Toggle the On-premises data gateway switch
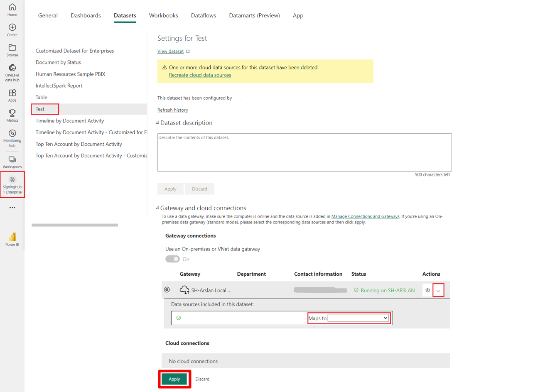 172,259
